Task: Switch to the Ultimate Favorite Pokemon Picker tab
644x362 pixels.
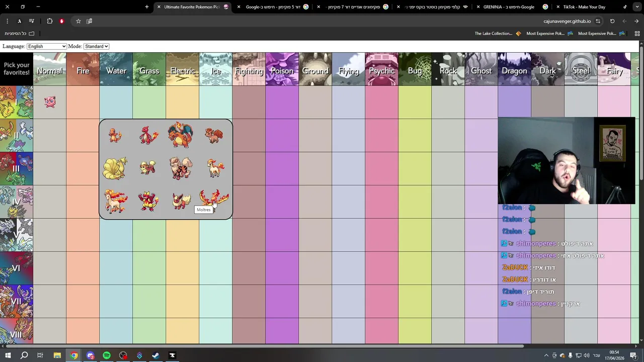Action: click(193, 7)
